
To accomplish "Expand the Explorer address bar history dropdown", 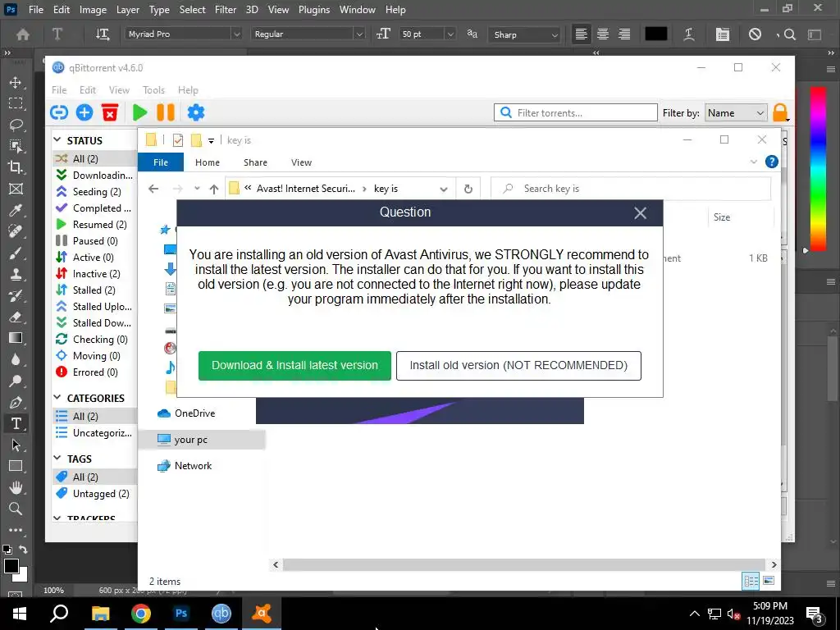I will coord(444,189).
